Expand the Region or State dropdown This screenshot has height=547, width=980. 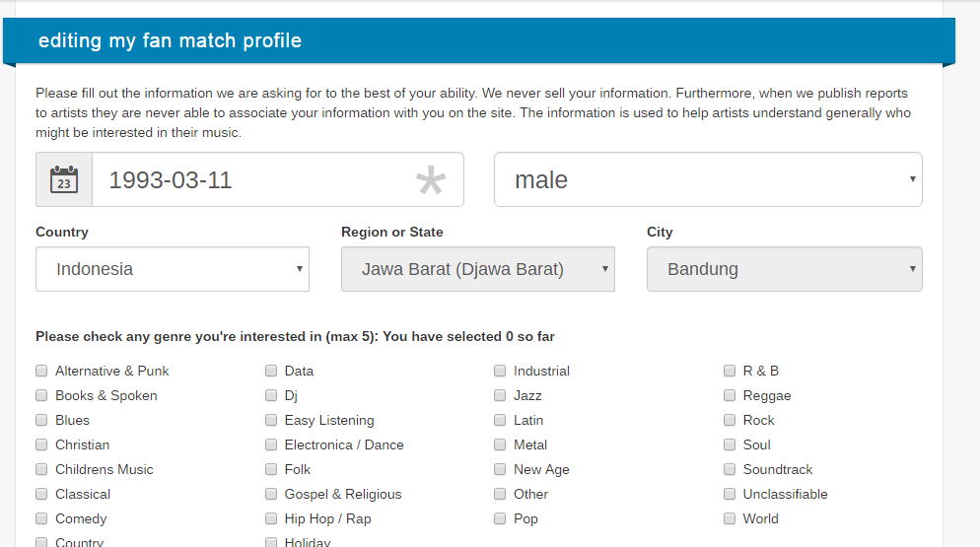pos(478,269)
